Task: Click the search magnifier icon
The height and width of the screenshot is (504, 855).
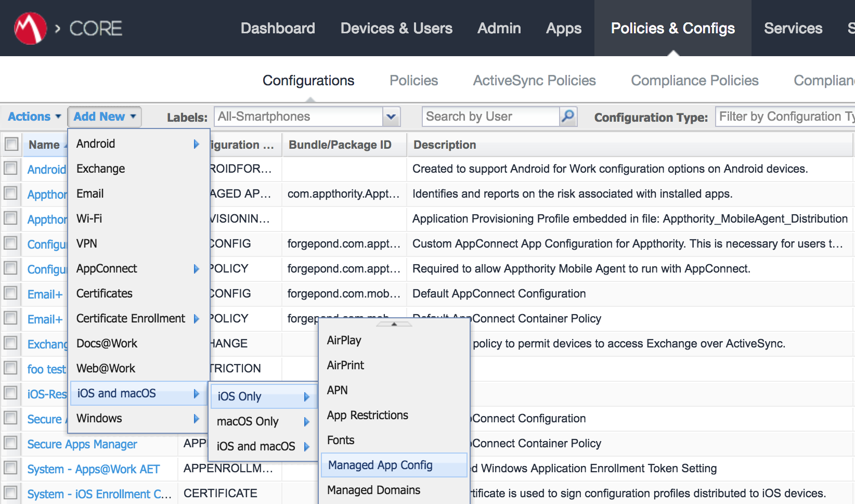Action: click(568, 116)
